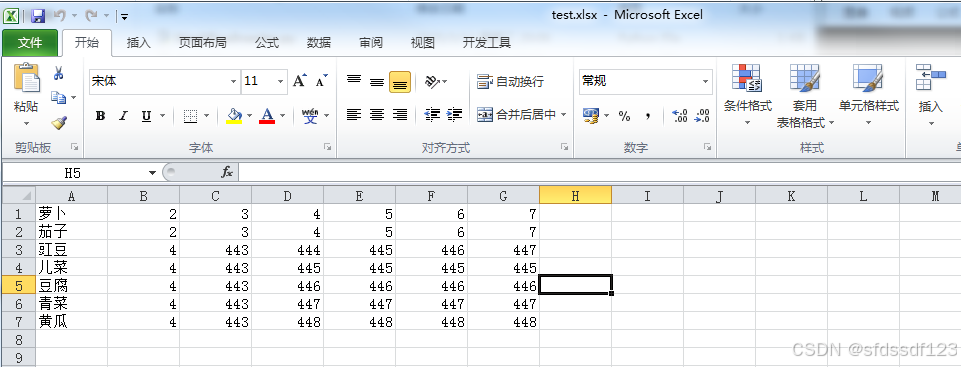
Task: Click the Redo arrow icon
Action: pos(91,16)
